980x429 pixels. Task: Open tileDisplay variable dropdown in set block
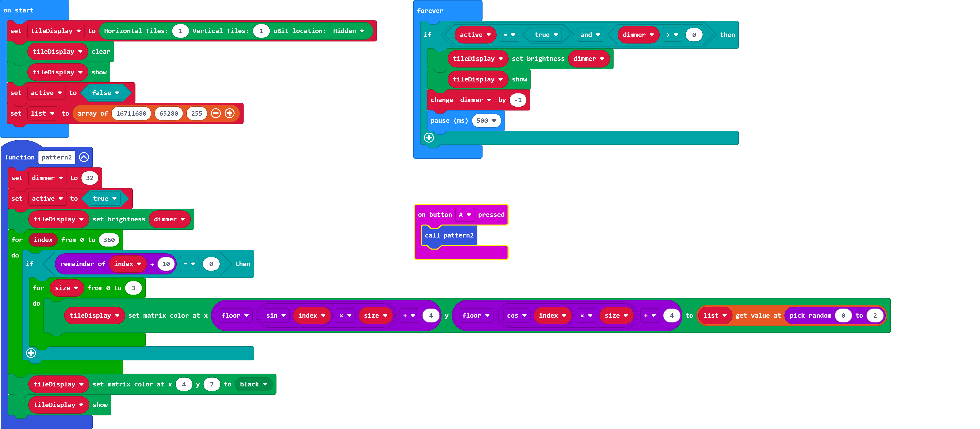[56, 31]
